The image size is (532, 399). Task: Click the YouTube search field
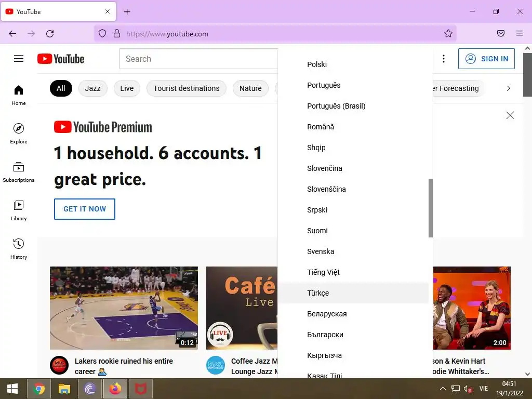pyautogui.click(x=198, y=59)
